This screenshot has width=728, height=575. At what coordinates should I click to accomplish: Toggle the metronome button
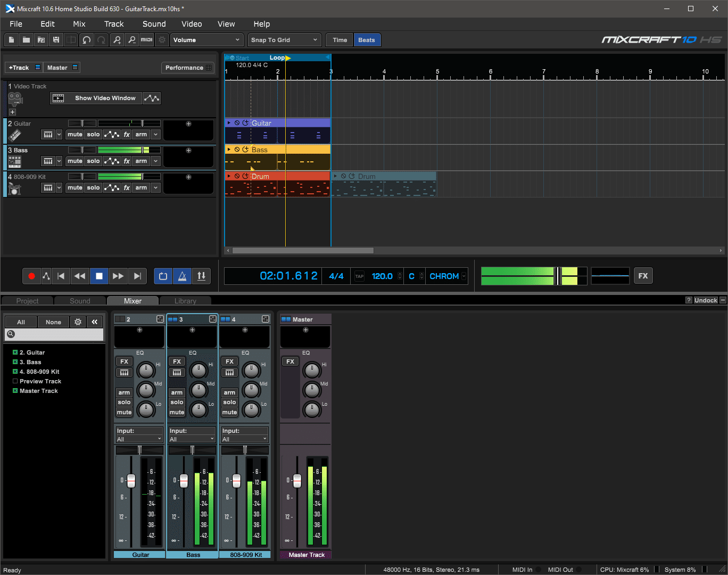click(x=182, y=276)
